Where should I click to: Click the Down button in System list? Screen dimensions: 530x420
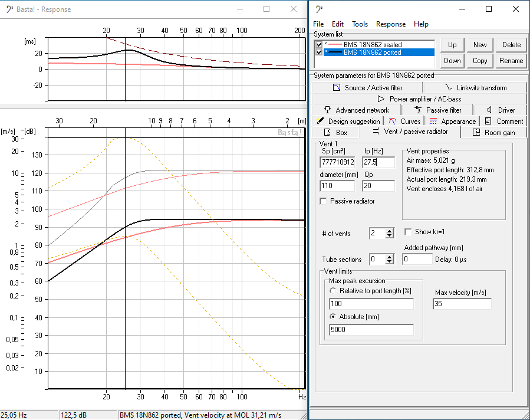[x=452, y=61]
